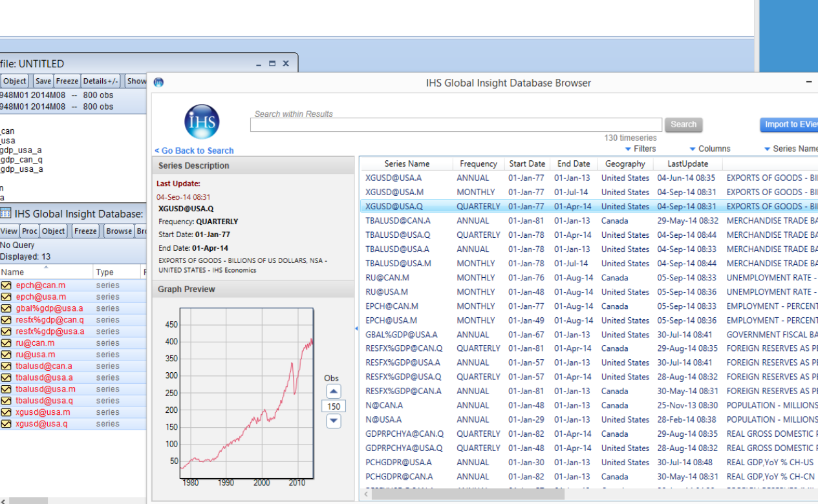The height and width of the screenshot is (504, 818).
Task: Click series icon beside epch@usa.m
Action: pos(6,297)
